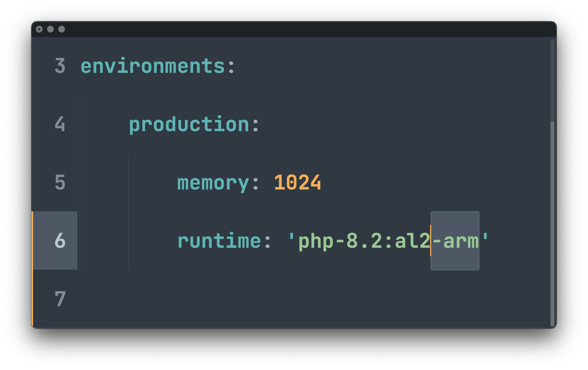Click the middle window dot to minimize
Screen dimensions: 588x370
[x=50, y=29]
